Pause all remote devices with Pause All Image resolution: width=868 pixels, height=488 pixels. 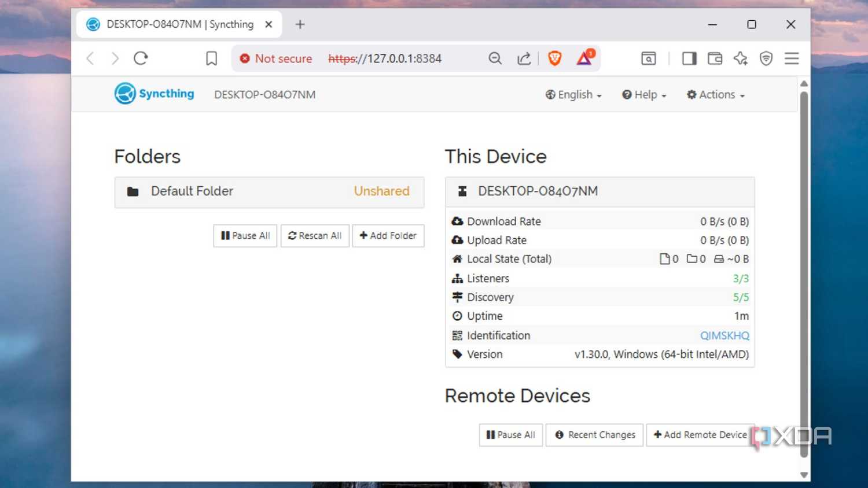pos(511,435)
